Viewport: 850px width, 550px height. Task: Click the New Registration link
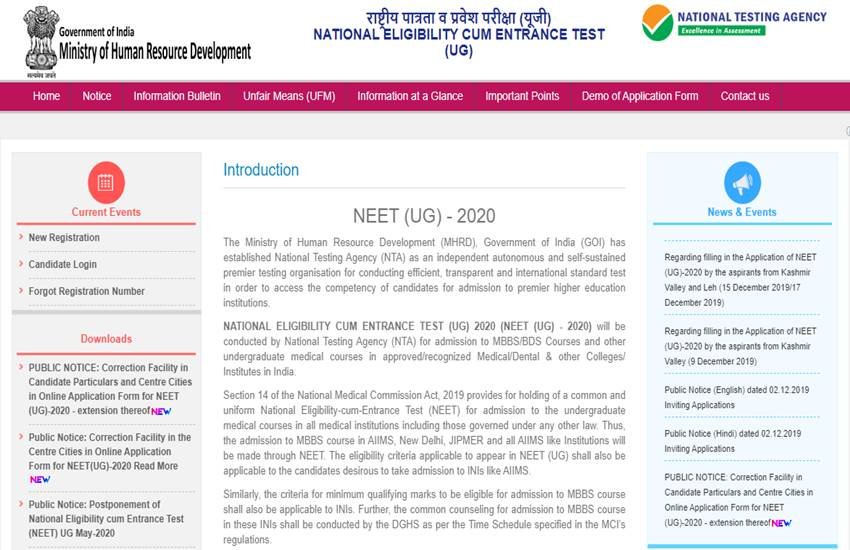point(64,238)
